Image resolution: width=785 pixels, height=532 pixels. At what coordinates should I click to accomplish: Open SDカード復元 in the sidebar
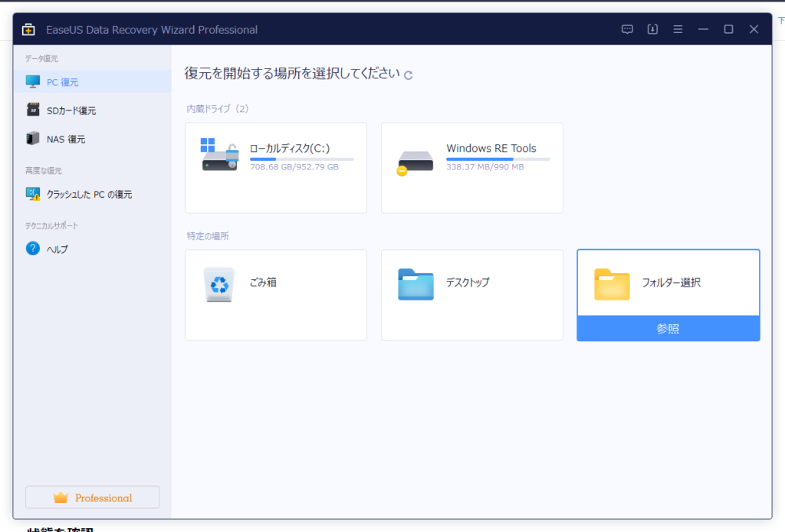71,110
